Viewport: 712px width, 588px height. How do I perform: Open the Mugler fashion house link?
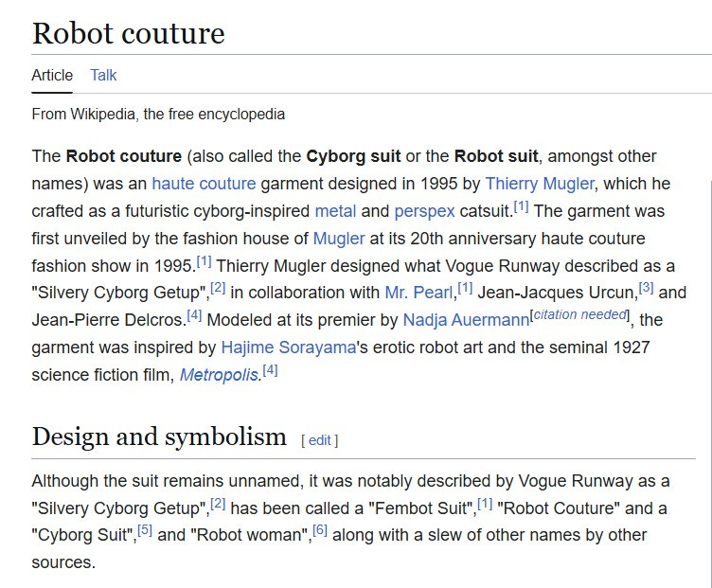[x=339, y=239]
